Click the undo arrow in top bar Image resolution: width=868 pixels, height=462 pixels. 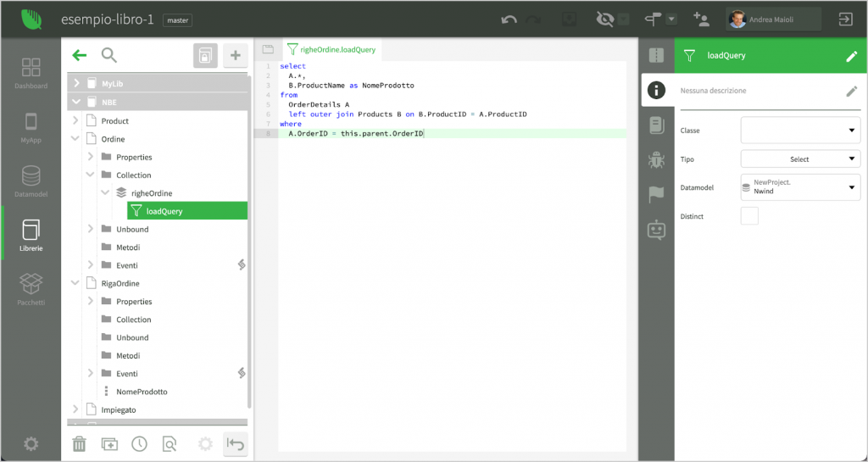[509, 19]
